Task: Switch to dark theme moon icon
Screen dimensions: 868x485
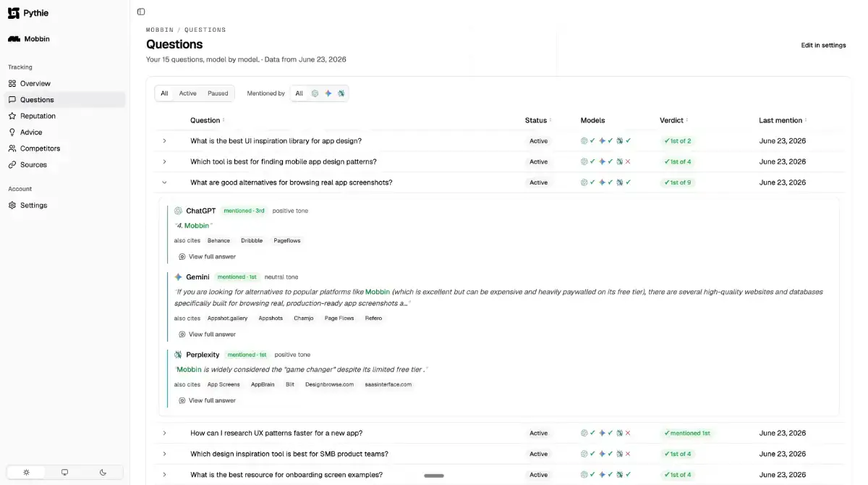Action: pyautogui.click(x=103, y=473)
